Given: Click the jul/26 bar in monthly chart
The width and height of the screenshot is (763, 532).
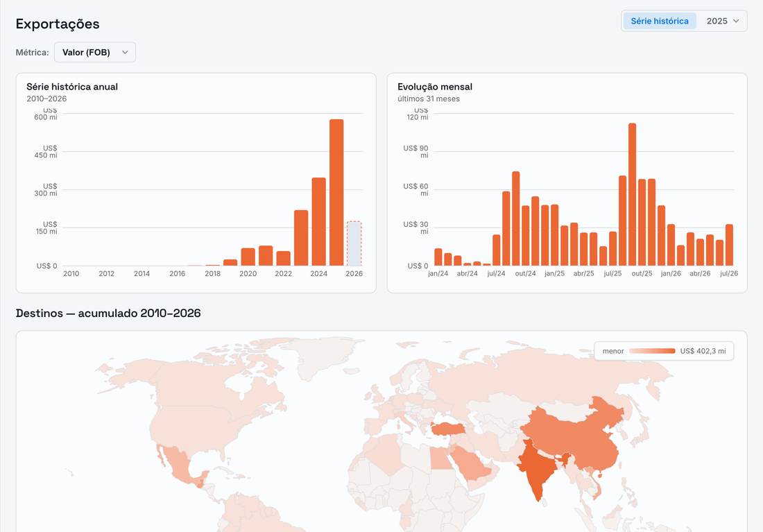Looking at the screenshot, I should click(x=729, y=245).
